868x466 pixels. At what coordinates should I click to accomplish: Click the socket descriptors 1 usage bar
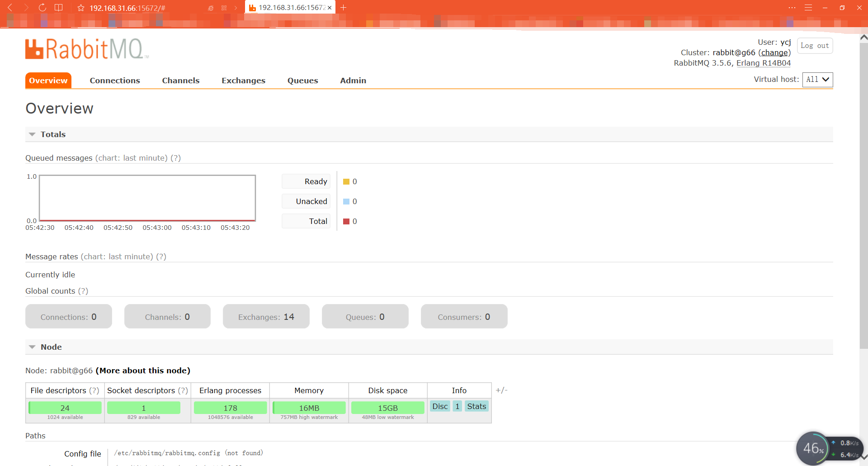tap(144, 408)
